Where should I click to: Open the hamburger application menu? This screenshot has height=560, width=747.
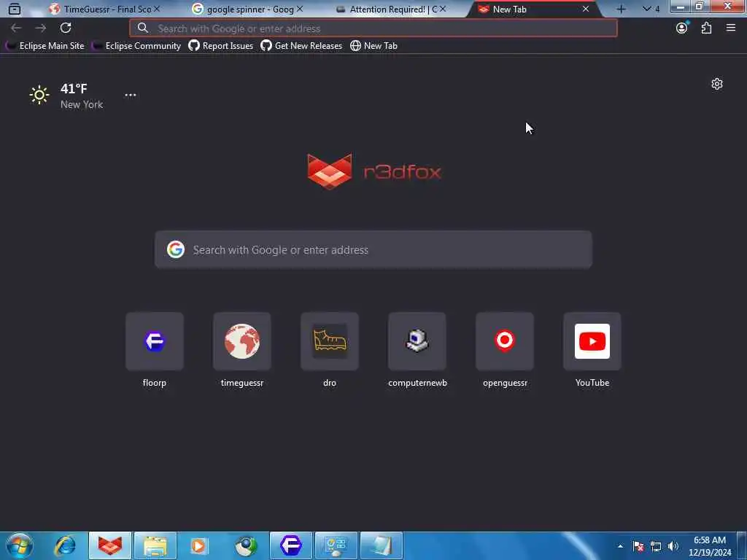pyautogui.click(x=731, y=28)
